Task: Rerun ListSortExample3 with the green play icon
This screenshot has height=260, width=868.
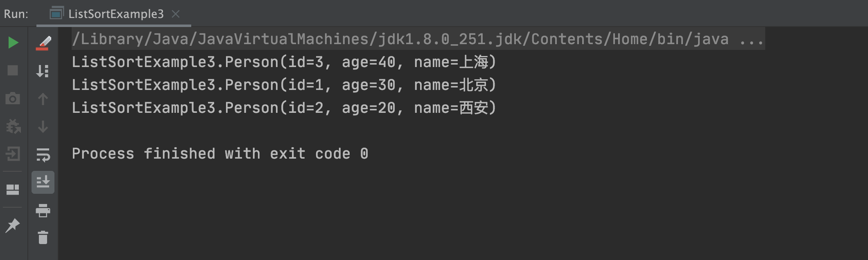Action: (x=13, y=43)
